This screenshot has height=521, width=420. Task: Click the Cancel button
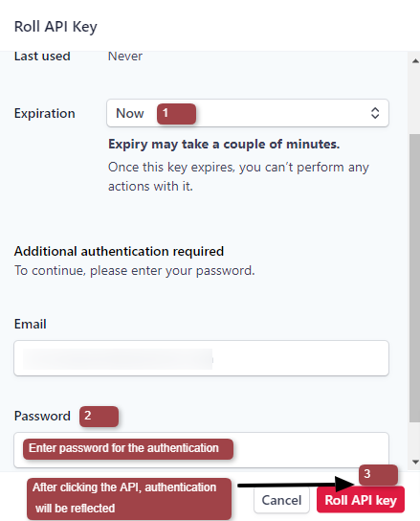281,500
